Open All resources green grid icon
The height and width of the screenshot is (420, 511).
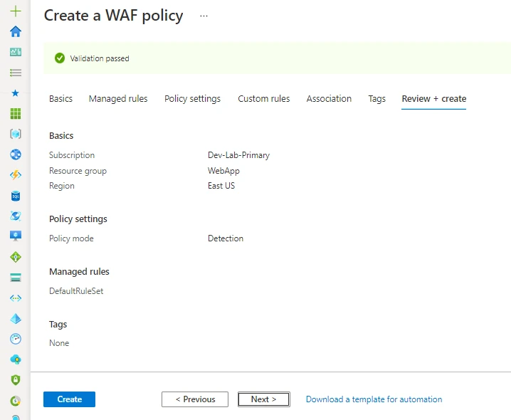16,114
